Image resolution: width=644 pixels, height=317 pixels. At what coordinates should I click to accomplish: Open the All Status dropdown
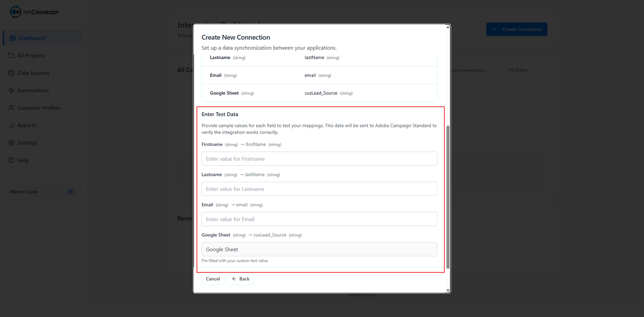pos(525,70)
